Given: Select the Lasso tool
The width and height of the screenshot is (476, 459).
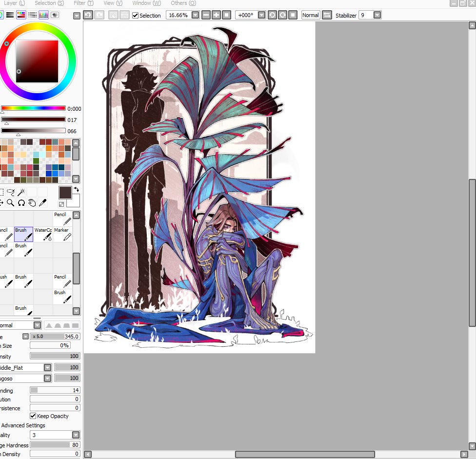Looking at the screenshot, I should (x=11, y=192).
